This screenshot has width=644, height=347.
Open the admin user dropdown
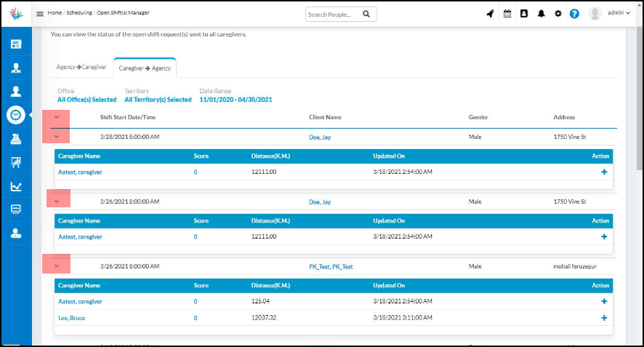[616, 14]
